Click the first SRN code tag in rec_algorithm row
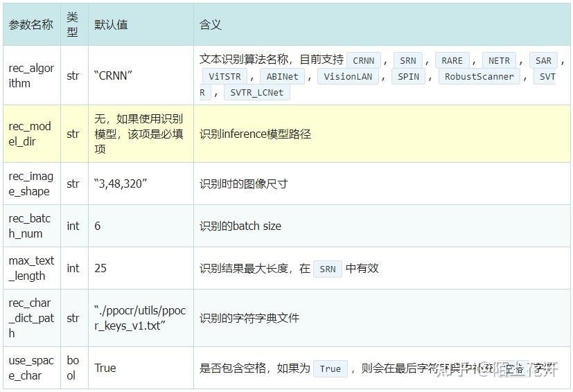 point(408,60)
